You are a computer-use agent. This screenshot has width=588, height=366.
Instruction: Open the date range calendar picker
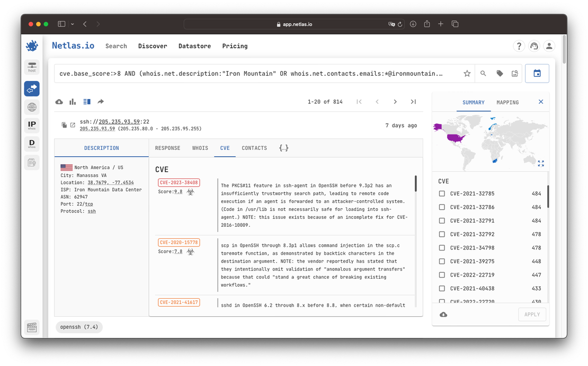(x=537, y=73)
